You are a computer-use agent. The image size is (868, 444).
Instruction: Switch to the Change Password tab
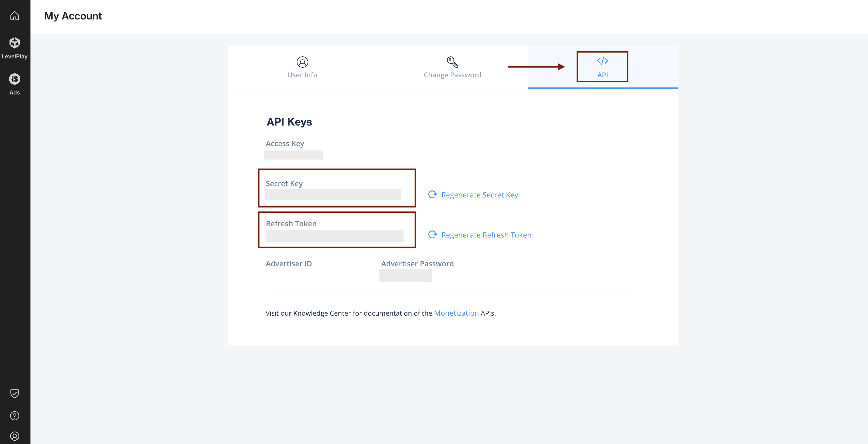click(x=452, y=75)
